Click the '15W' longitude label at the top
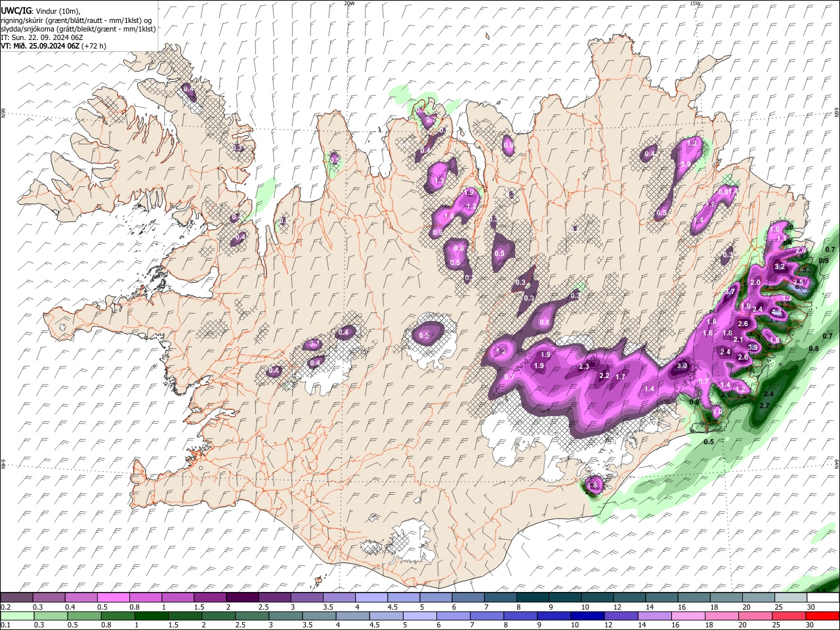 coord(695,3)
